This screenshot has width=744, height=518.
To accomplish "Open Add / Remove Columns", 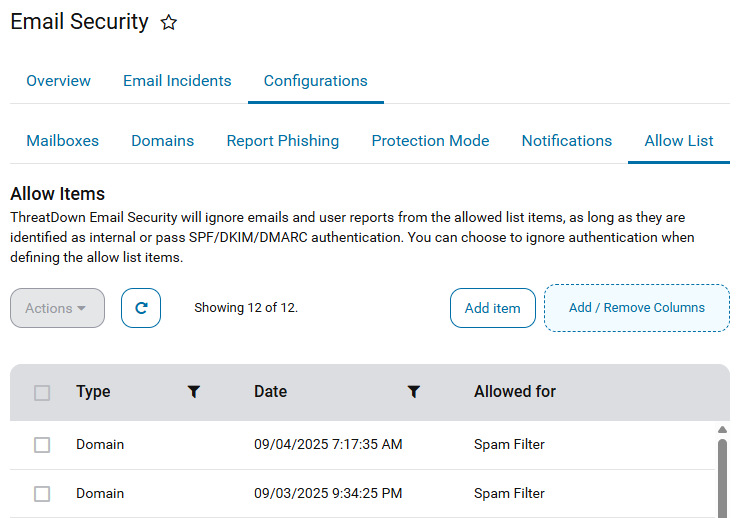I will [637, 308].
